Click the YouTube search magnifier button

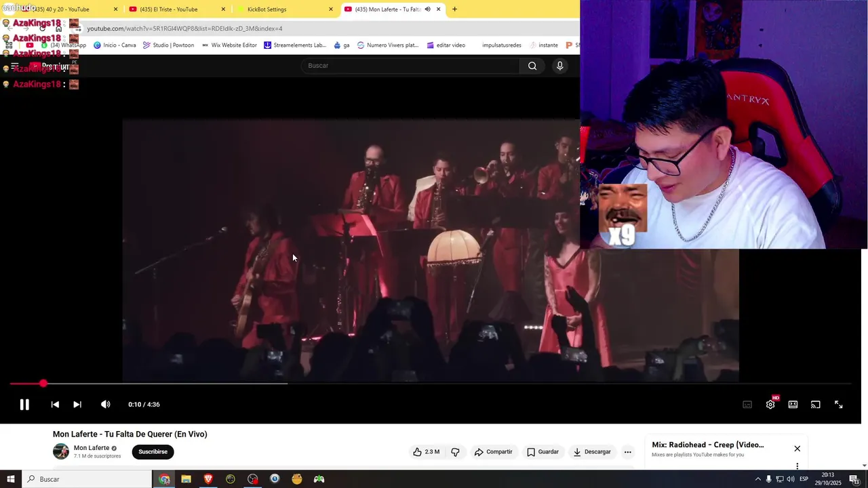click(532, 66)
